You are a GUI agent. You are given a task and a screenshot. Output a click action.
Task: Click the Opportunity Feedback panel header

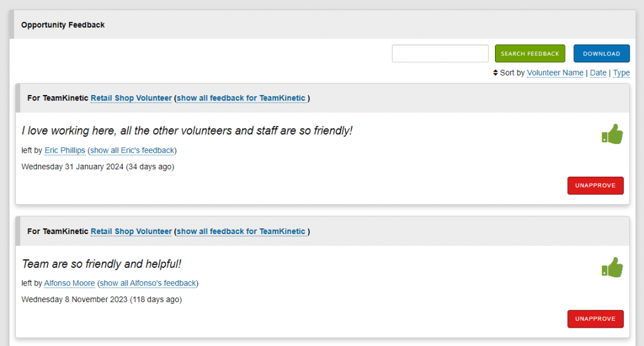[323, 25]
